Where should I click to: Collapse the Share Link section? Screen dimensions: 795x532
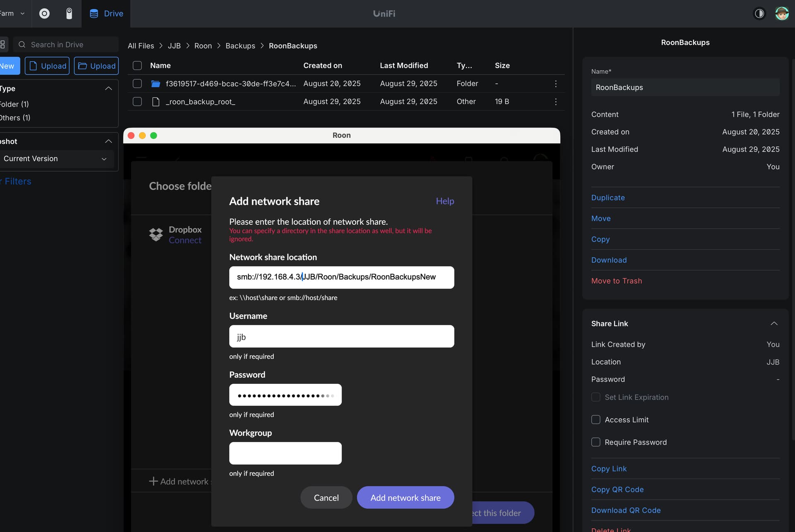coord(774,323)
